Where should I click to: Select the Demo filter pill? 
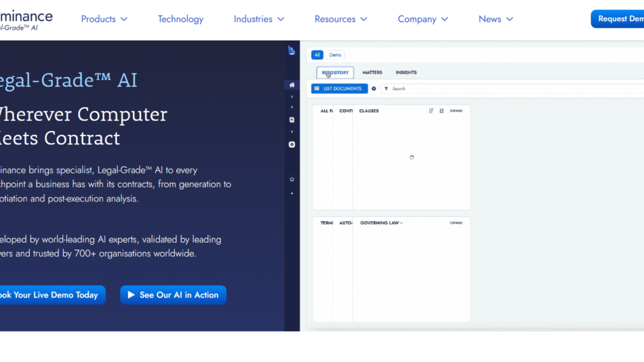(x=335, y=55)
